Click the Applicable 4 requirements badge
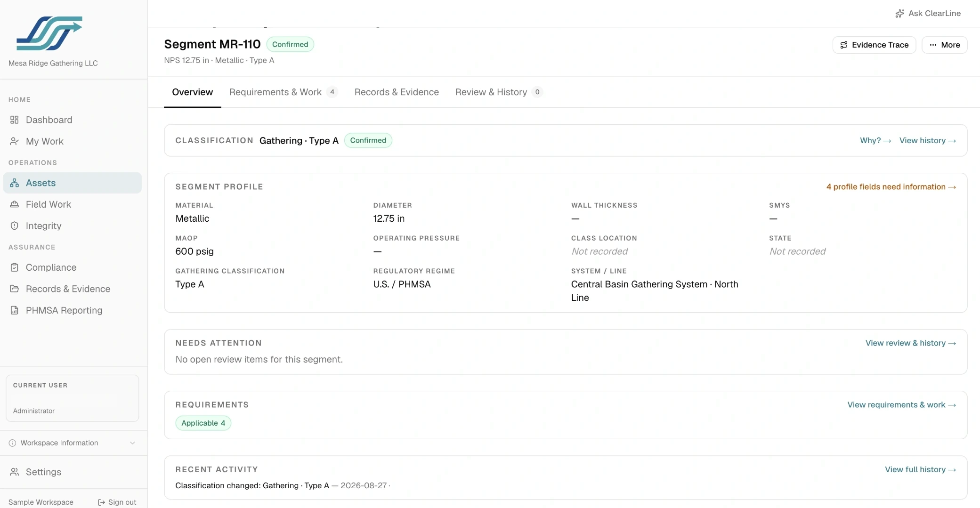 click(x=203, y=423)
